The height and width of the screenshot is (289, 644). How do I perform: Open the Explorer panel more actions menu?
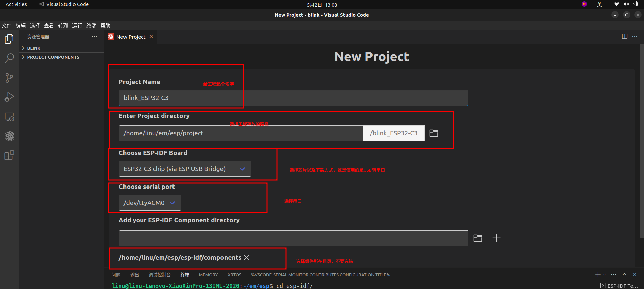click(x=94, y=37)
